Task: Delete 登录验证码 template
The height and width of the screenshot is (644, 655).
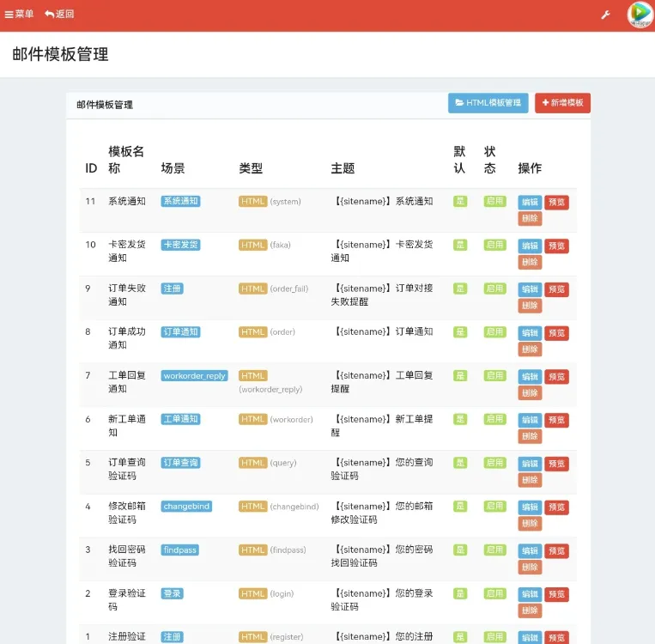Action: [530, 611]
